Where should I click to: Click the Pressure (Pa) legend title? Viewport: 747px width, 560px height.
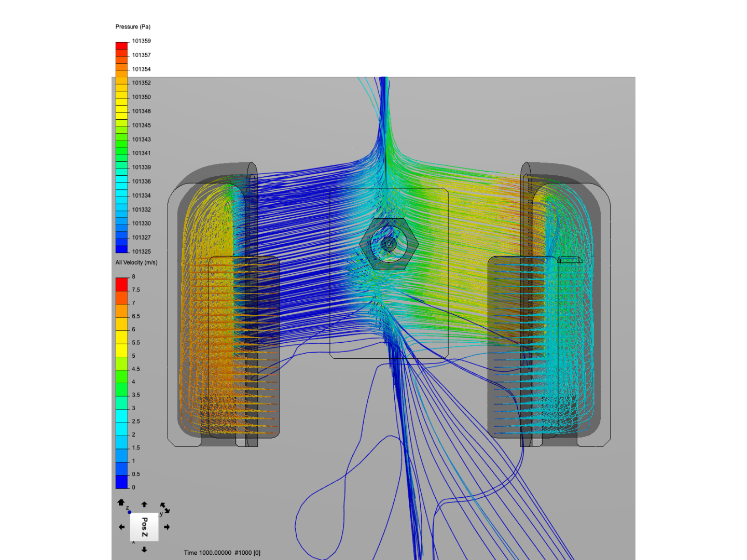133,27
